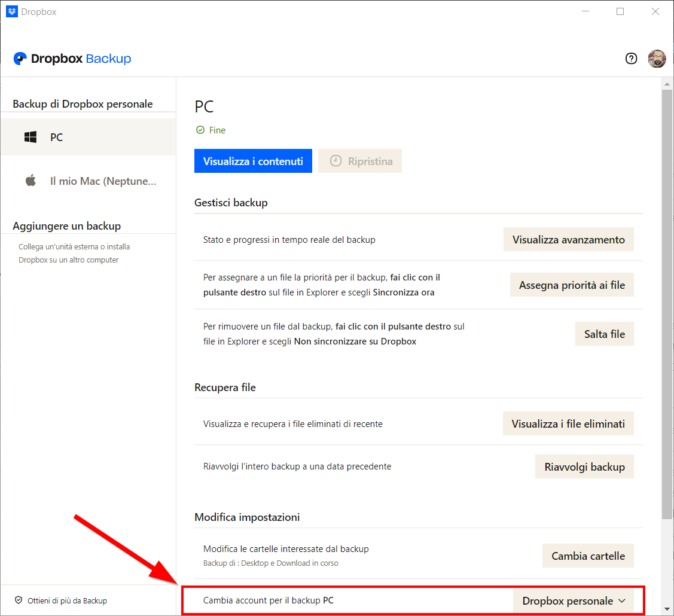Click the vertical scrollbar thumb
Viewport: 674px width, 616px height.
(x=667, y=304)
